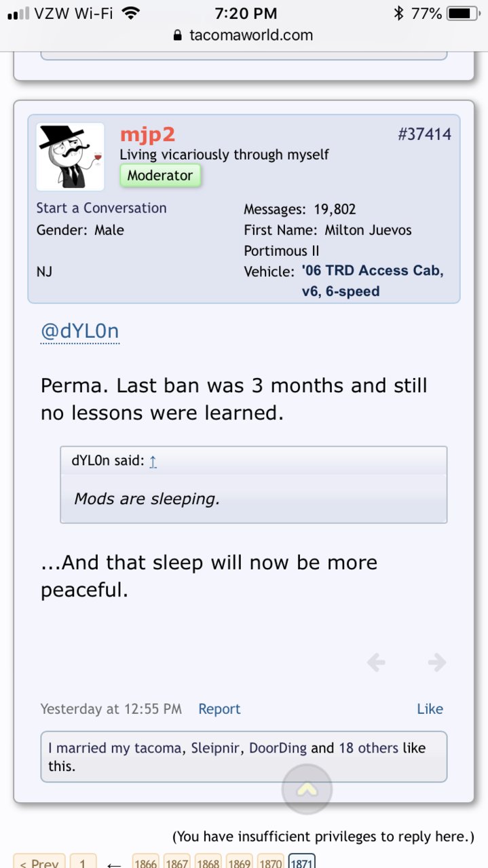The width and height of the screenshot is (488, 868).
Task: Open I married my tacoma liker profile
Action: coord(115,748)
